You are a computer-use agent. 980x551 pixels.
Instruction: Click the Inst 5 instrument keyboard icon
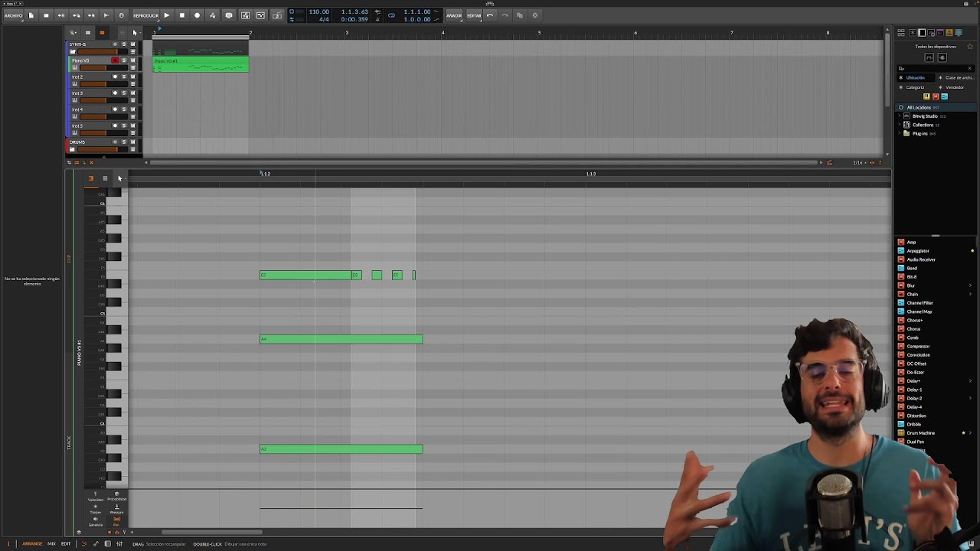click(75, 133)
